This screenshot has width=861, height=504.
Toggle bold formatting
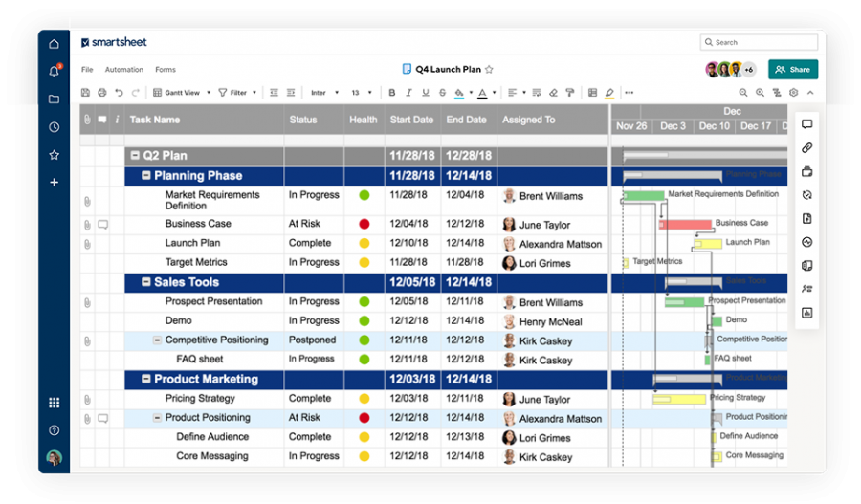391,93
